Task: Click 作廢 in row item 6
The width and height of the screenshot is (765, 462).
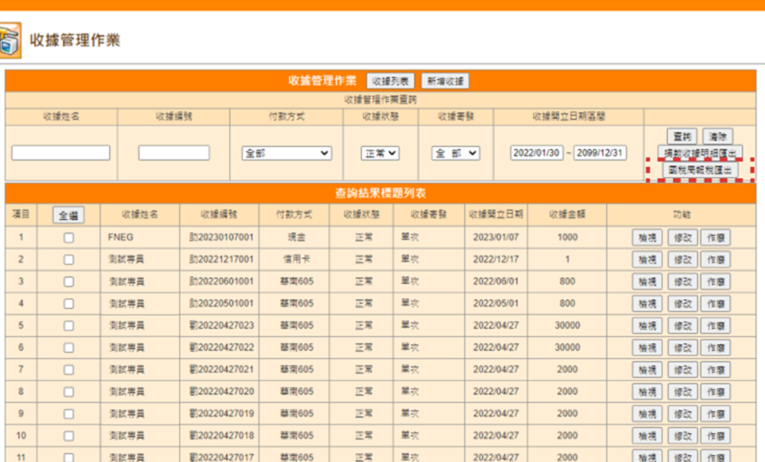Action: [716, 348]
